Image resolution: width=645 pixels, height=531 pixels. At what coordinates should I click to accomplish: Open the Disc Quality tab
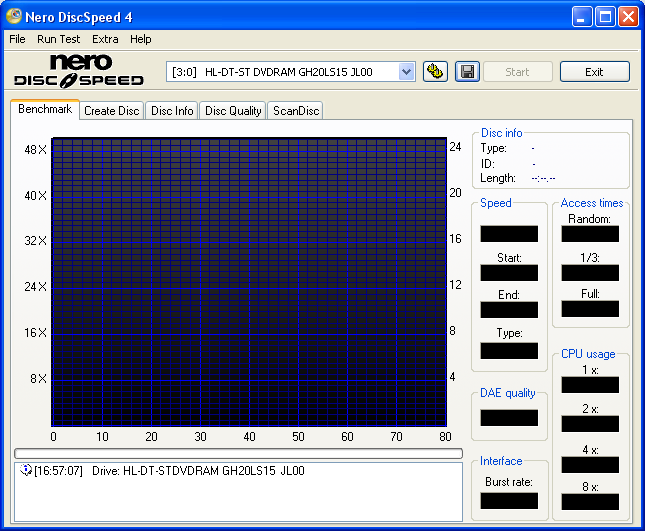tap(233, 111)
